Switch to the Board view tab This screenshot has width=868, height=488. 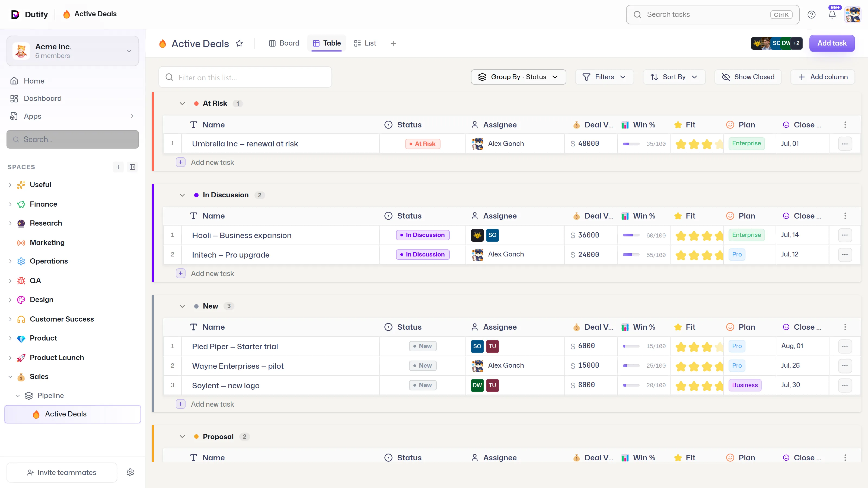coord(284,43)
